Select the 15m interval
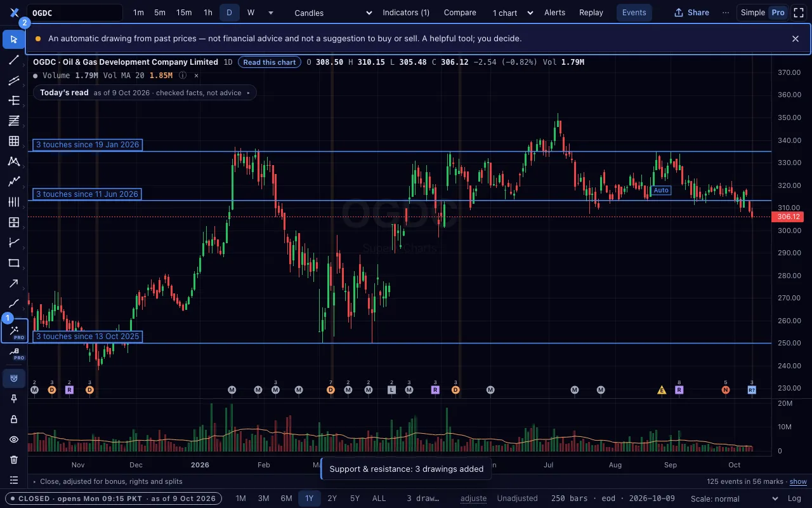 pyautogui.click(x=184, y=13)
